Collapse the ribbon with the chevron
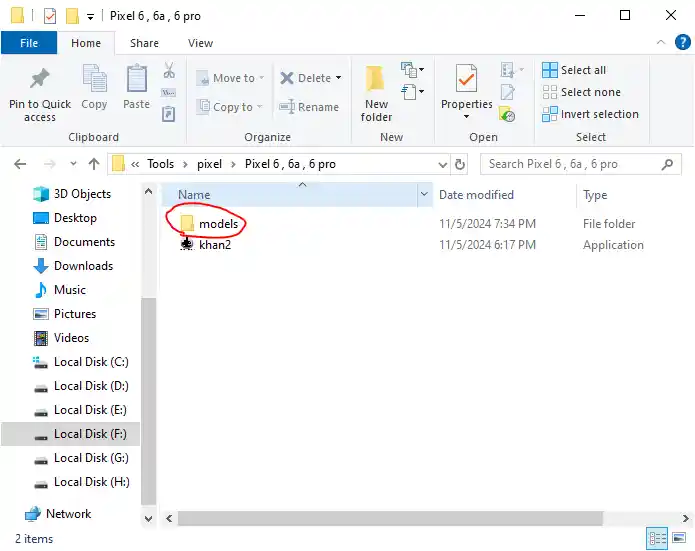Viewport: 695px width, 551px height. point(660,43)
